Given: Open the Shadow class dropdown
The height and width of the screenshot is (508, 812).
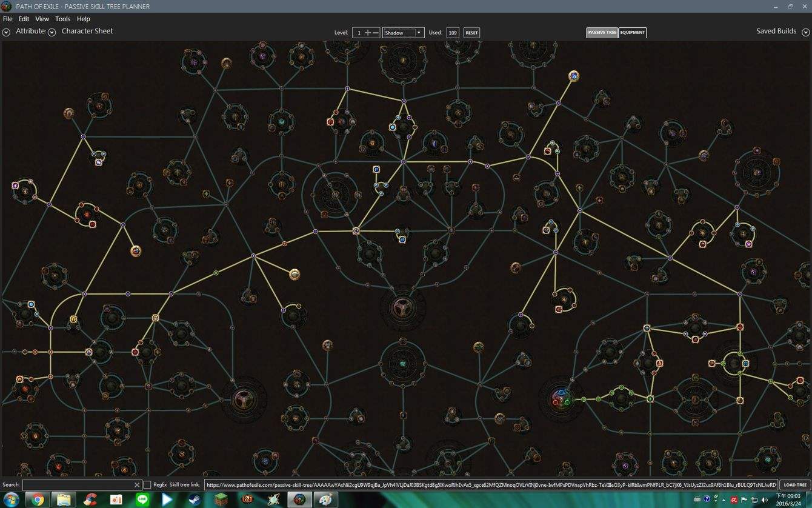Looking at the screenshot, I should pyautogui.click(x=403, y=33).
